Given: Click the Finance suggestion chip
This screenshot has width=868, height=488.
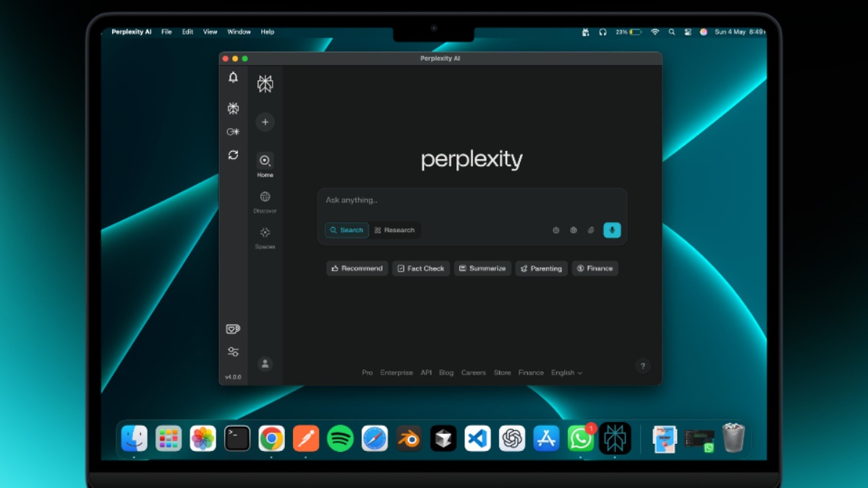Looking at the screenshot, I should 595,268.
